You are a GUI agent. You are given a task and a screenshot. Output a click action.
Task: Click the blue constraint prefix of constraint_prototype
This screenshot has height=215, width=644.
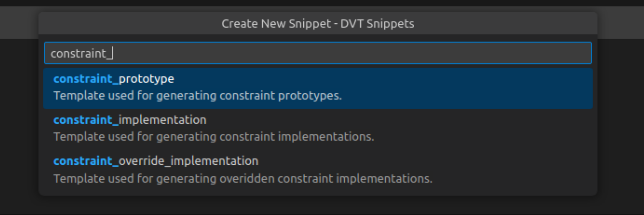pyautogui.click(x=83, y=79)
